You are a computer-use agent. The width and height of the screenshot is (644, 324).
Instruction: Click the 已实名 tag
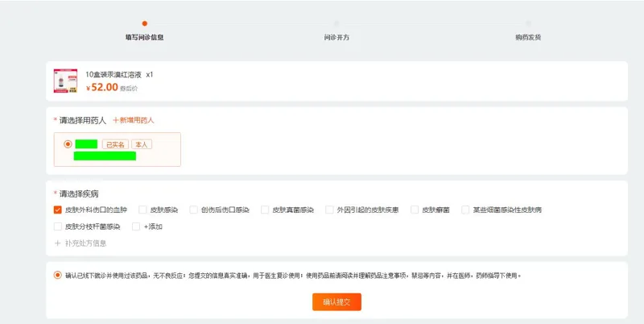[115, 144]
